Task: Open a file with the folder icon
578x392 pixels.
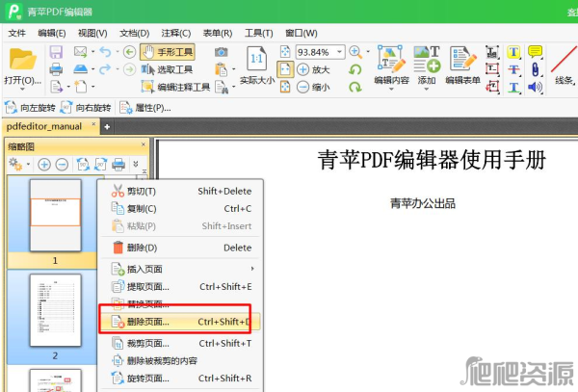Action: [x=23, y=59]
